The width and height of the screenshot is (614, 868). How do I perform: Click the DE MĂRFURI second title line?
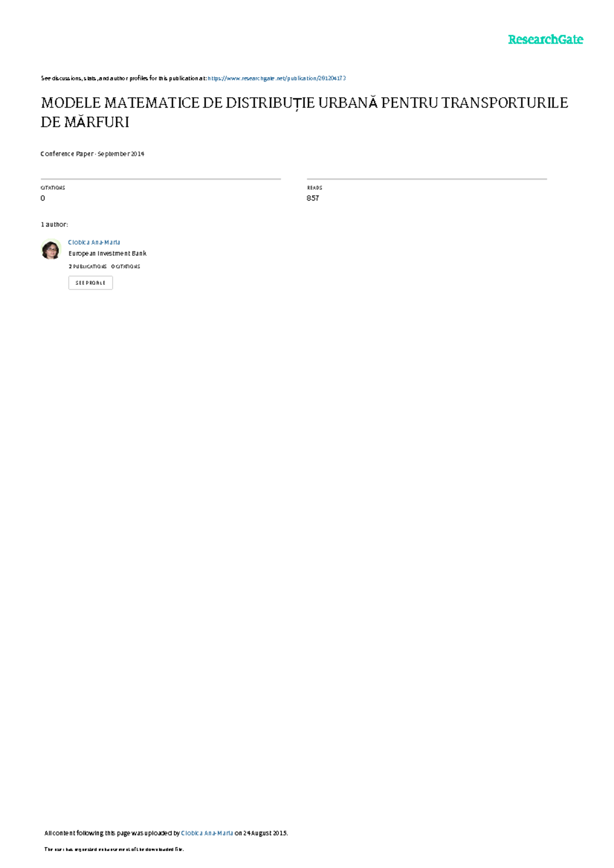pyautogui.click(x=85, y=122)
